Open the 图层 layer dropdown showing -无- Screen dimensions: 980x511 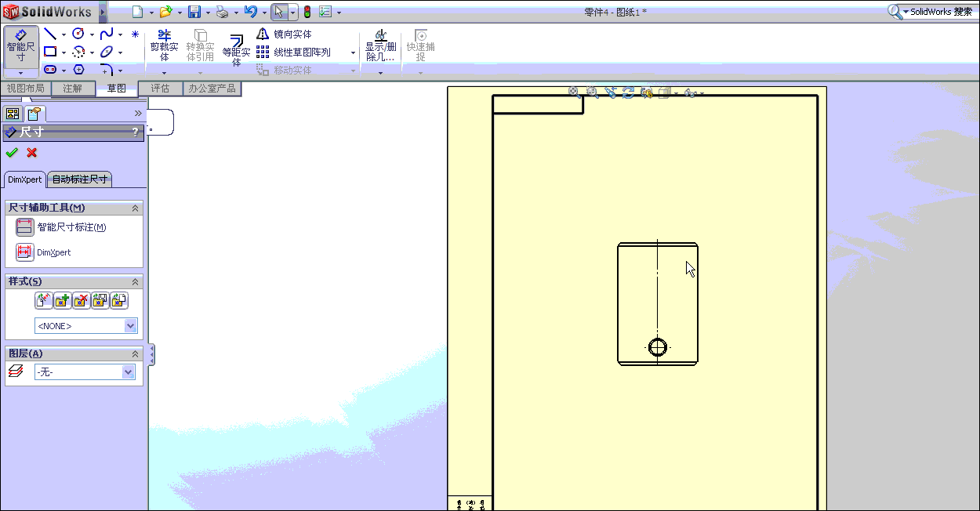[85, 372]
